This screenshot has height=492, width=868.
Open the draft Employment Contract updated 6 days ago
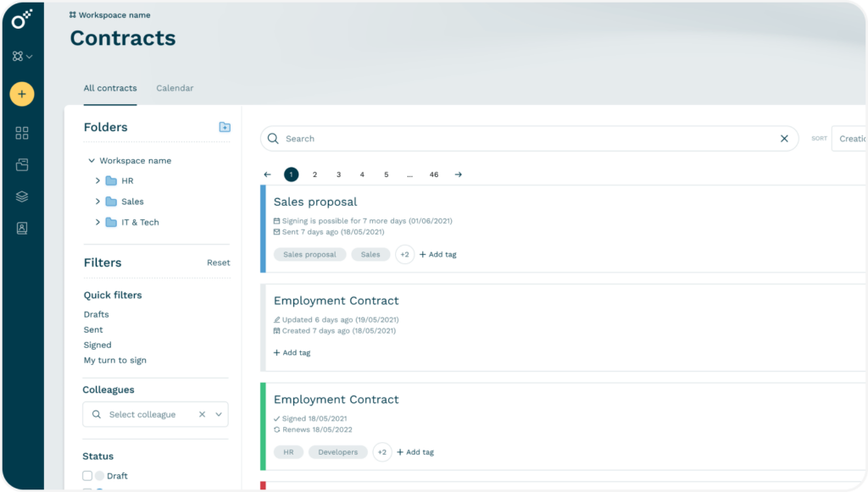point(336,301)
